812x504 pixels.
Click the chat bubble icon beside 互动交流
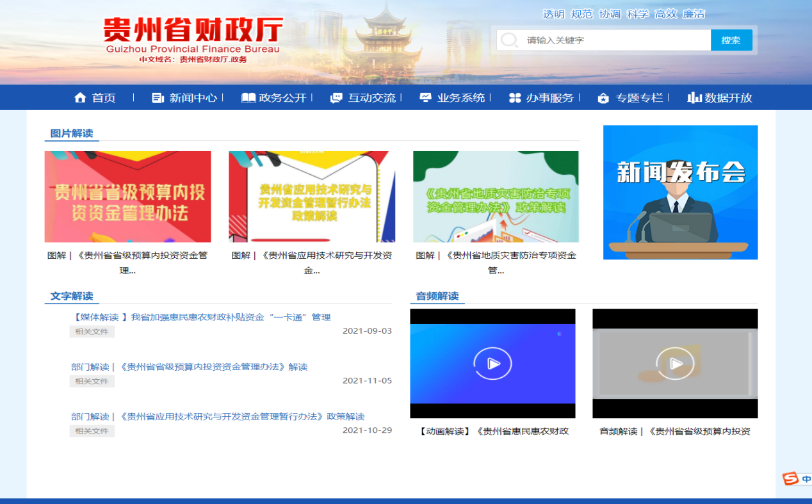pos(336,98)
